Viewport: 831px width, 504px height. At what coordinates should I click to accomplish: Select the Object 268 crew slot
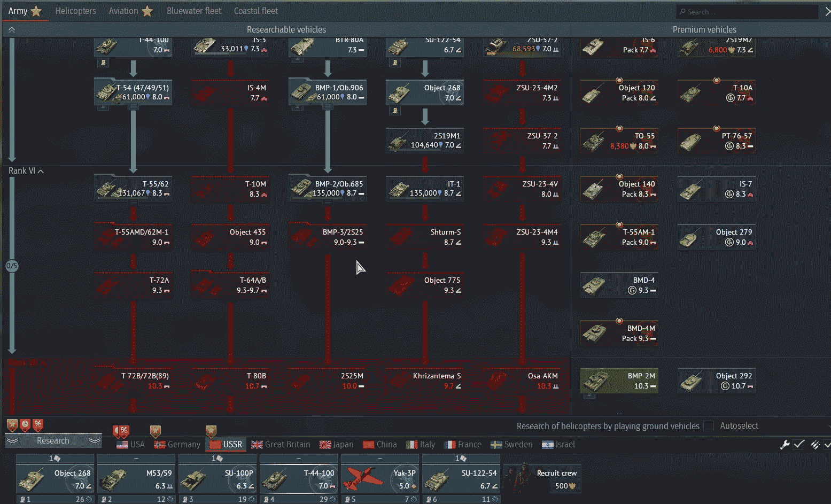click(55, 479)
